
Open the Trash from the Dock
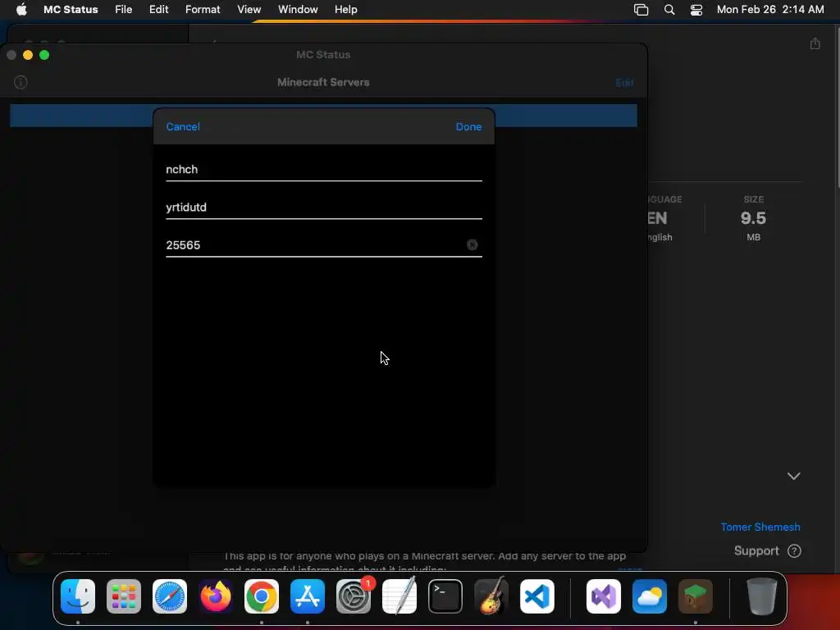(762, 596)
